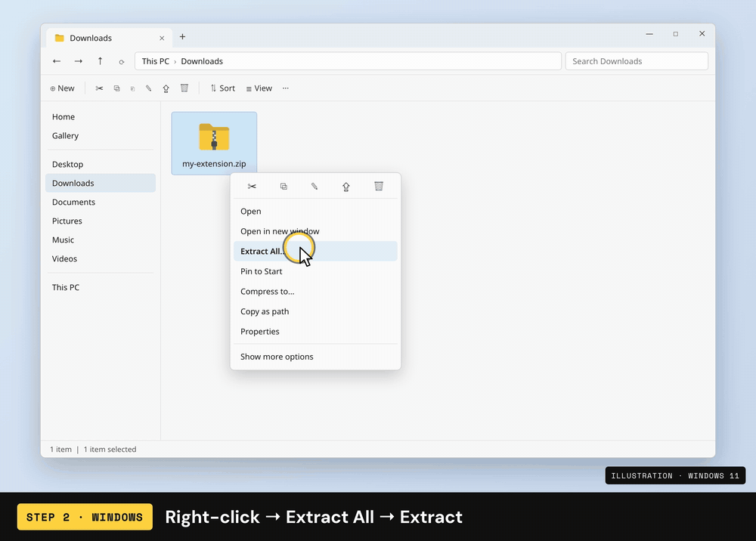Open Videos in sidebar

pos(101,258)
